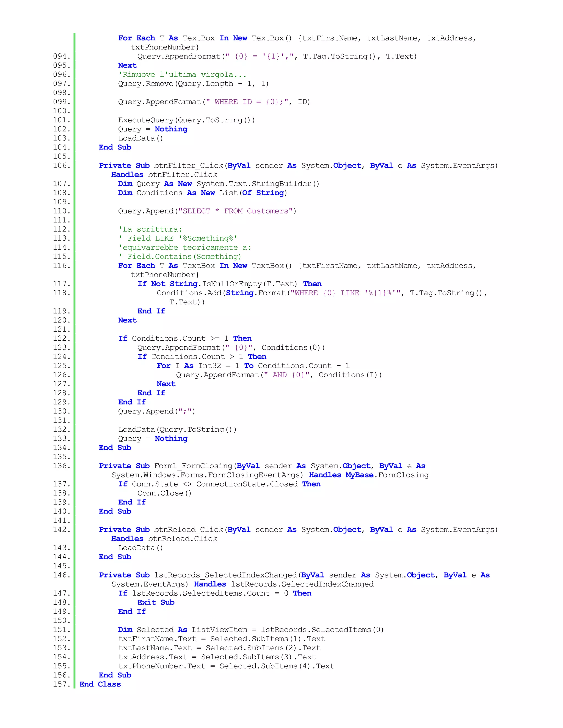The width and height of the screenshot is (563, 728).
Task: Click ' Field LIKE '%Something%' comment
Action: pos(178,238)
